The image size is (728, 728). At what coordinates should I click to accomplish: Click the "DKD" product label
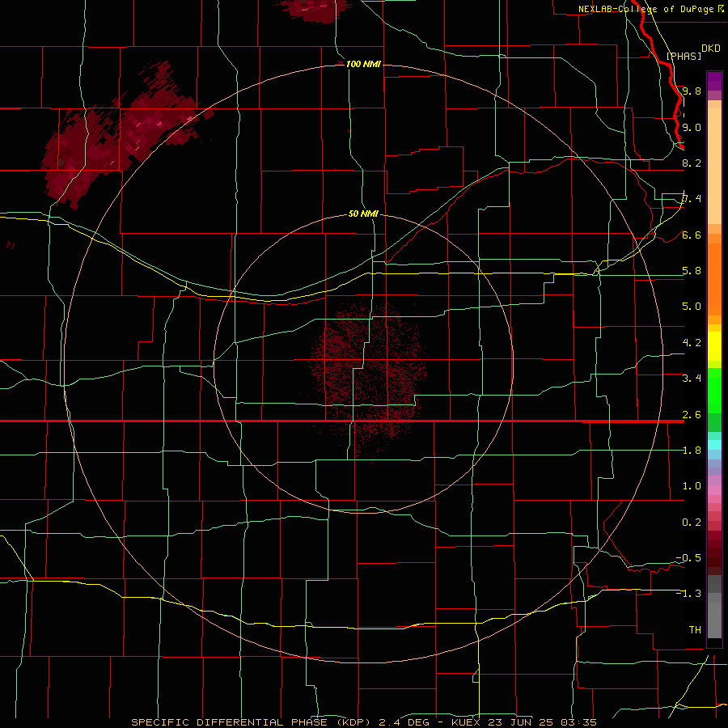pyautogui.click(x=711, y=49)
